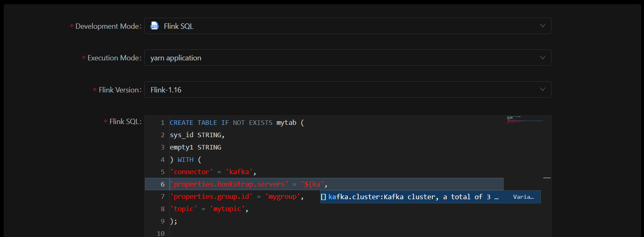Select the kafka.cluster autocomplete suggestion
The height and width of the screenshot is (237, 644).
tap(413, 197)
